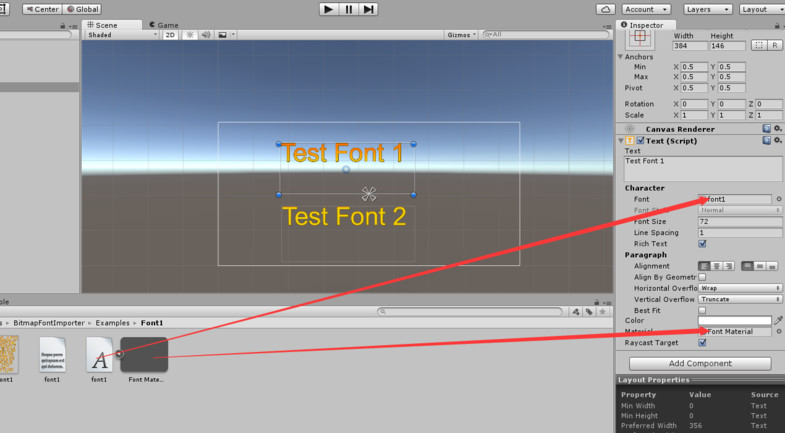Open the Font object picker circle
This screenshot has width=785, height=433.
(x=778, y=199)
